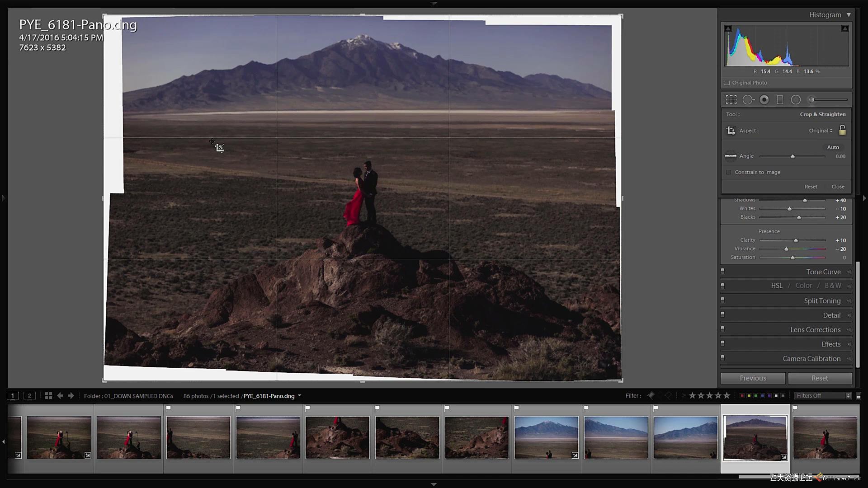
Task: Select the Spot Removal tool
Action: pos(748,100)
